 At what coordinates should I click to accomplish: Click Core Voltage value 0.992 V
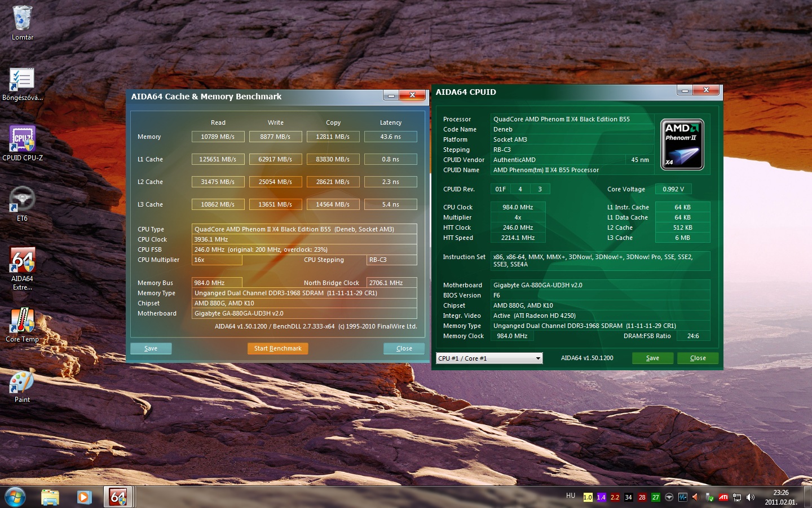pyautogui.click(x=673, y=189)
